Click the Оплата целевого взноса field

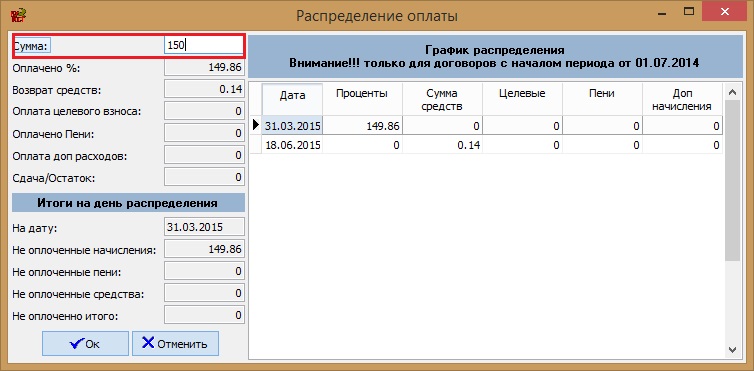pyautogui.click(x=204, y=111)
